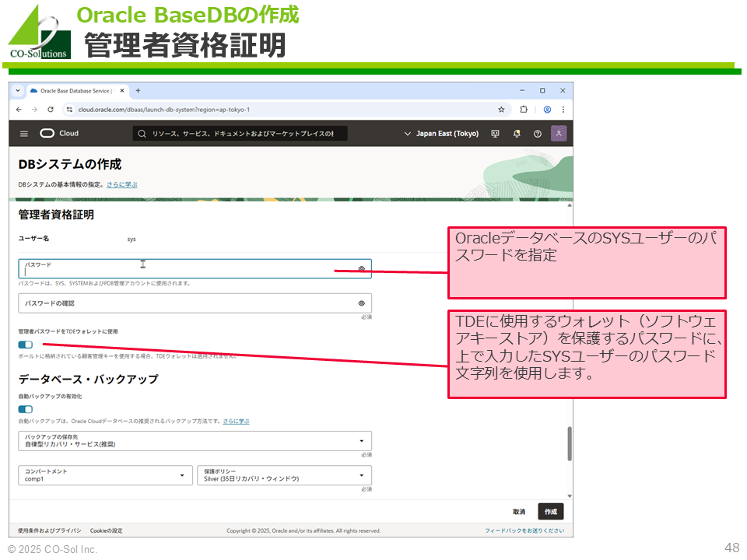The image size is (747, 560).
Task: Close the Oracle Base Database Service tab
Action: point(122,90)
